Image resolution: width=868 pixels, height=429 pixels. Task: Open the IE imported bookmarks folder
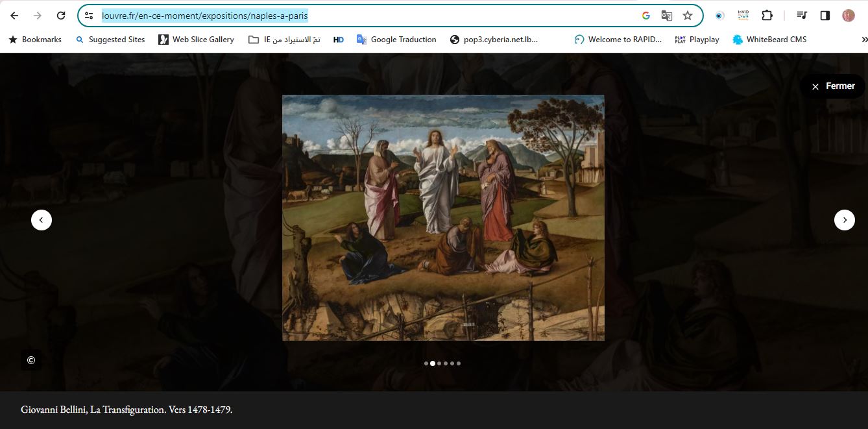point(284,40)
